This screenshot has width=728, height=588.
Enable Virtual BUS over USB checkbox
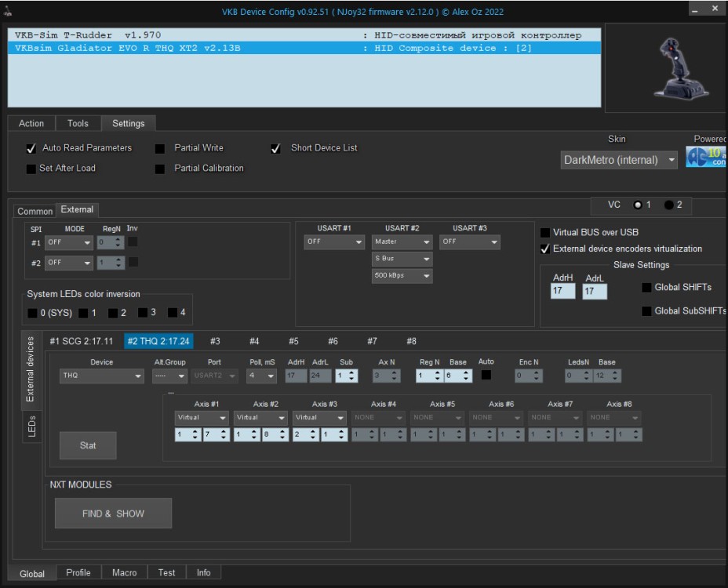[x=546, y=232]
